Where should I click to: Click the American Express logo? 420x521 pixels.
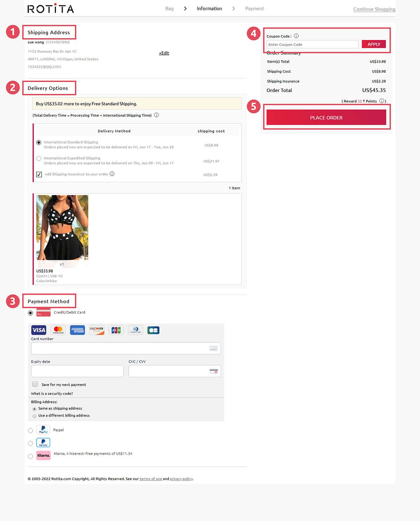77,330
